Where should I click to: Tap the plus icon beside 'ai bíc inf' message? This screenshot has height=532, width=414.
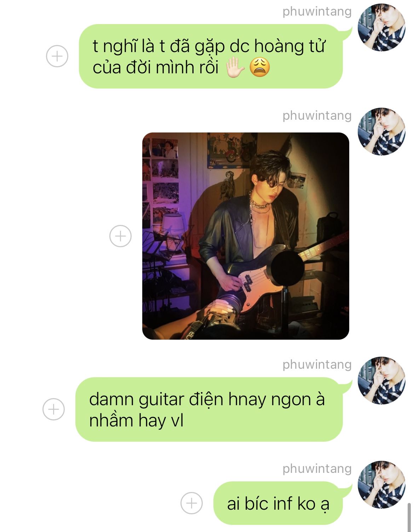[x=191, y=503]
